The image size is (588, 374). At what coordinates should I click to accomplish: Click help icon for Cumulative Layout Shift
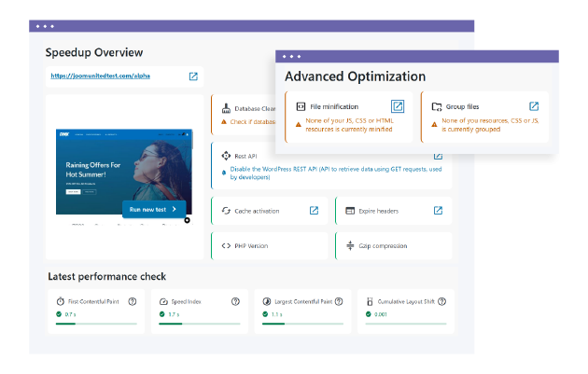pos(441,301)
